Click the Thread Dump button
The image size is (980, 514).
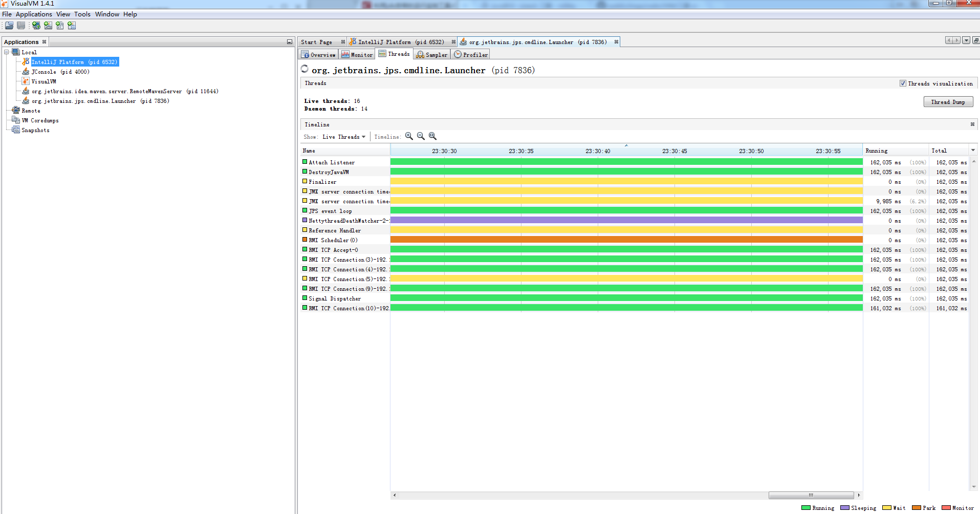948,102
